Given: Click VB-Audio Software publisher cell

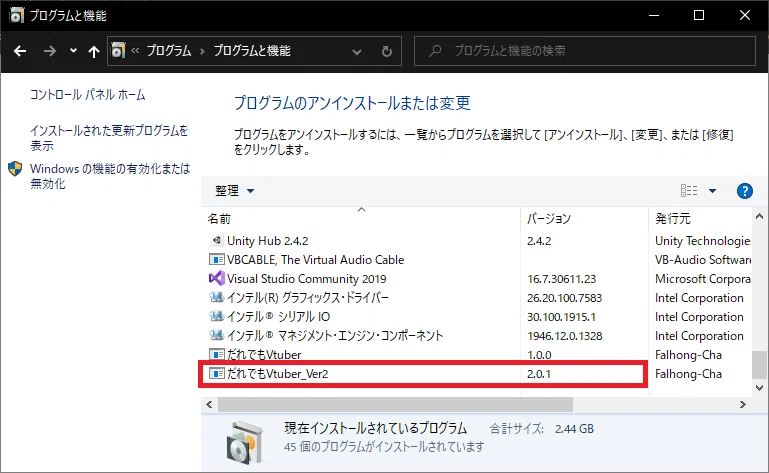Looking at the screenshot, I should tap(703, 260).
